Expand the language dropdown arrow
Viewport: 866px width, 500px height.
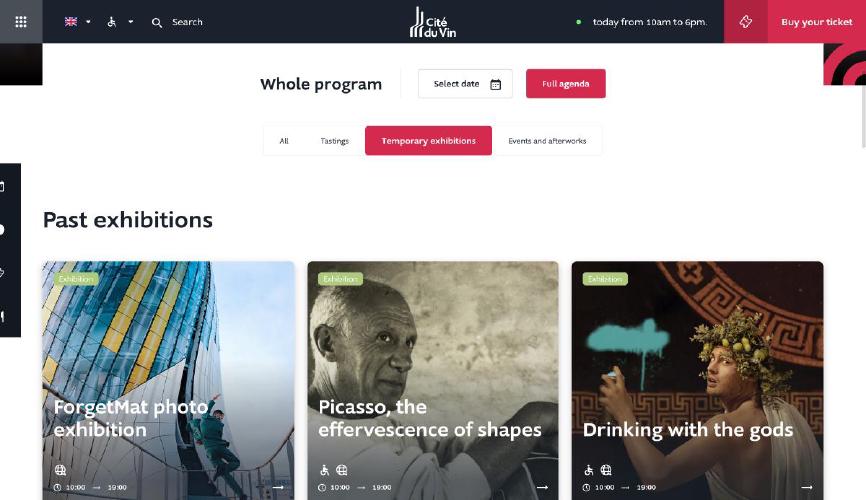(x=88, y=22)
